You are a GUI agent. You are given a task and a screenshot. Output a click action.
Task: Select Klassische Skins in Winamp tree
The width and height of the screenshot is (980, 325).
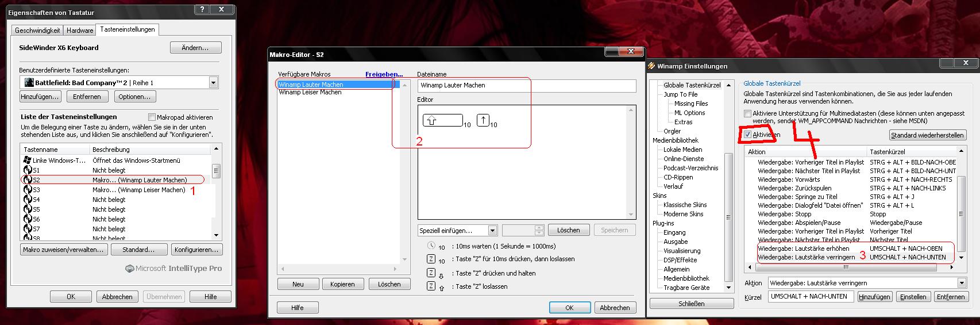click(685, 205)
